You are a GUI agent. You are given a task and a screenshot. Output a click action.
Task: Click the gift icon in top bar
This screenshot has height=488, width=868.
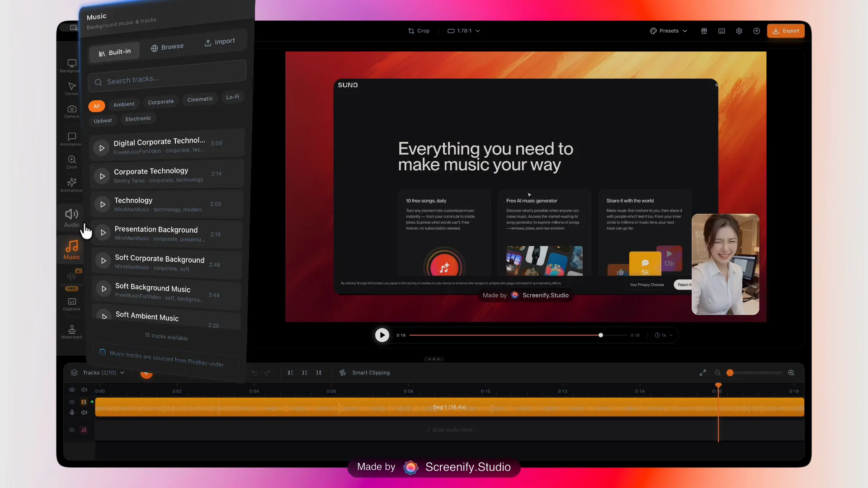point(704,31)
